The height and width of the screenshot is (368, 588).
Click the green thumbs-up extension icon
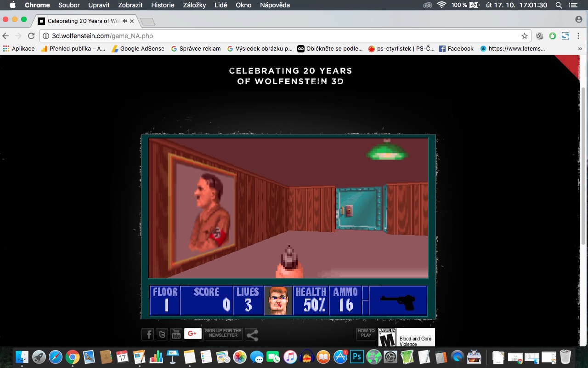[553, 36]
